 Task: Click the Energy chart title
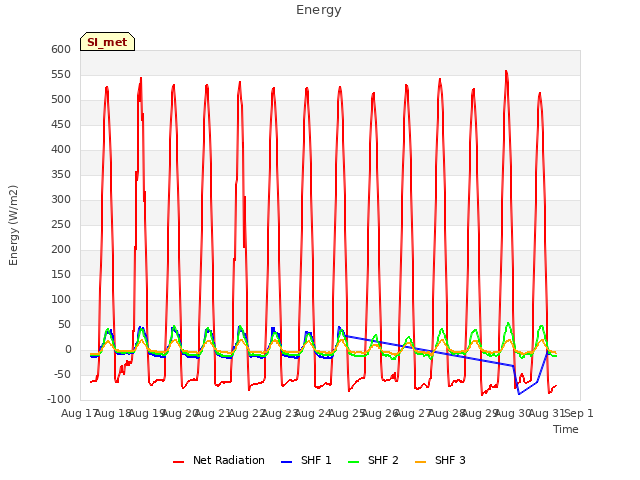(319, 10)
